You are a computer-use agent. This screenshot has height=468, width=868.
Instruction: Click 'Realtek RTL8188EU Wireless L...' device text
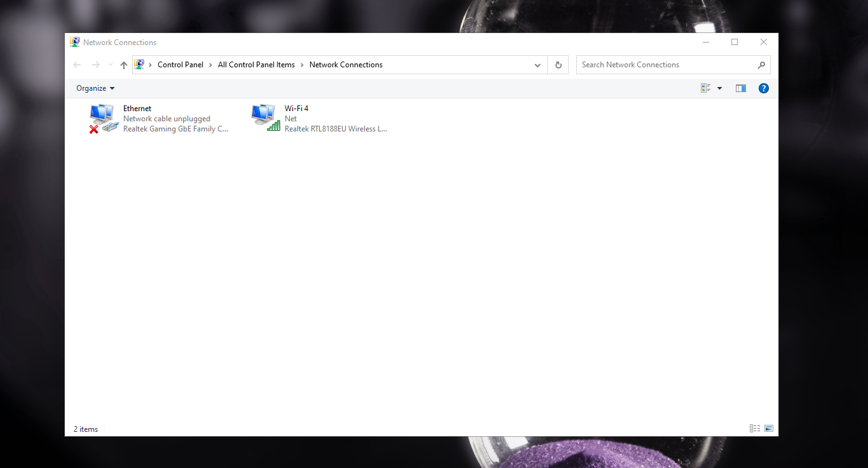[x=336, y=129]
